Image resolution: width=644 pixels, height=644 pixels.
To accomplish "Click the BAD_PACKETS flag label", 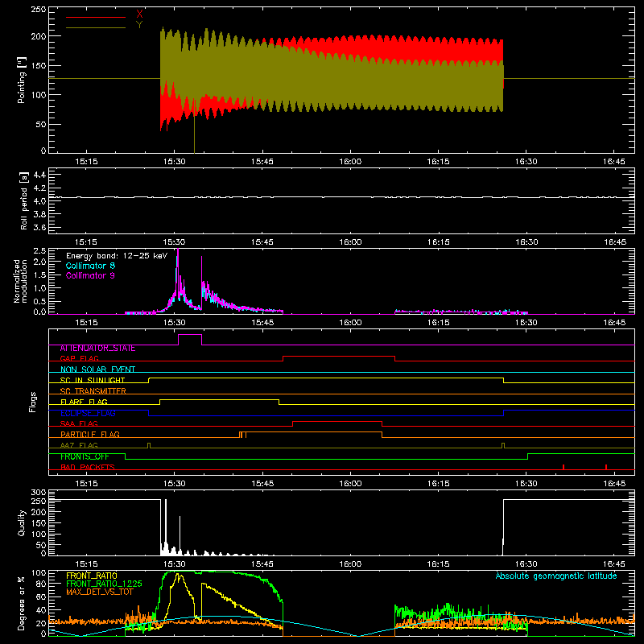I will (87, 468).
